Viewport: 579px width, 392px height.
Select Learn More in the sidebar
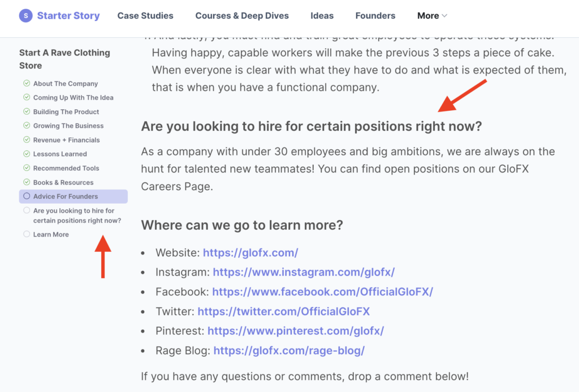tap(51, 235)
